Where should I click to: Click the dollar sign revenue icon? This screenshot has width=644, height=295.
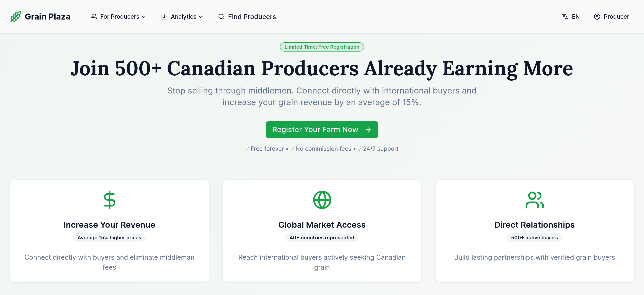109,200
